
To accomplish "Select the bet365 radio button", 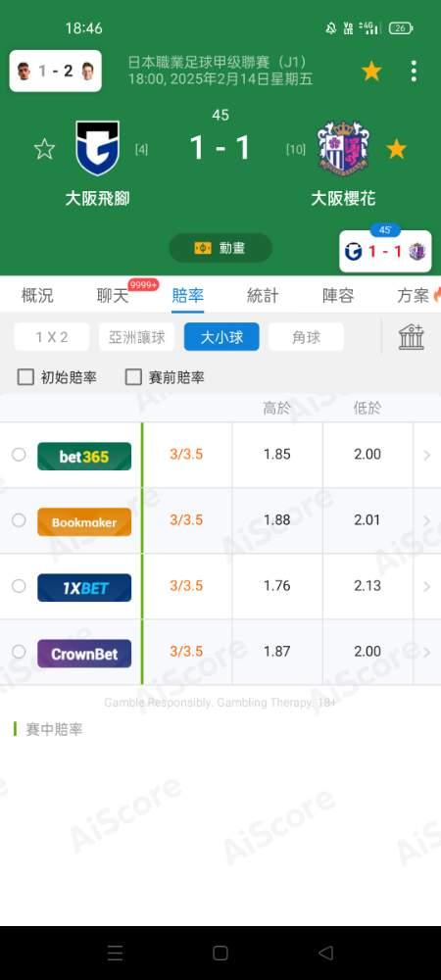I will point(19,455).
